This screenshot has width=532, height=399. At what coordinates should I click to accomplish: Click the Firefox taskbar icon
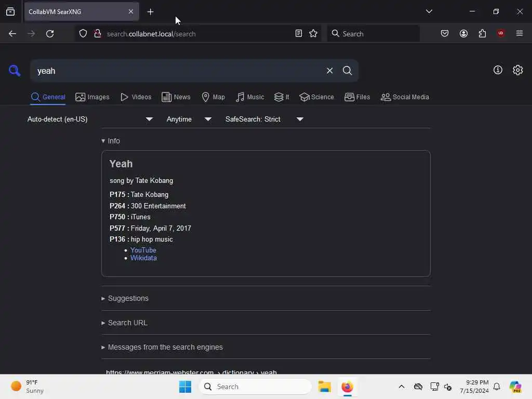347,387
